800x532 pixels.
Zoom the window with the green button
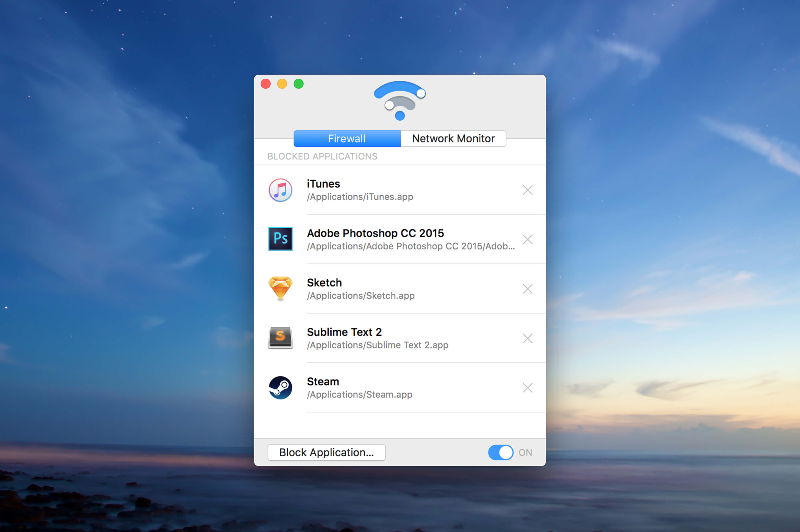299,83
